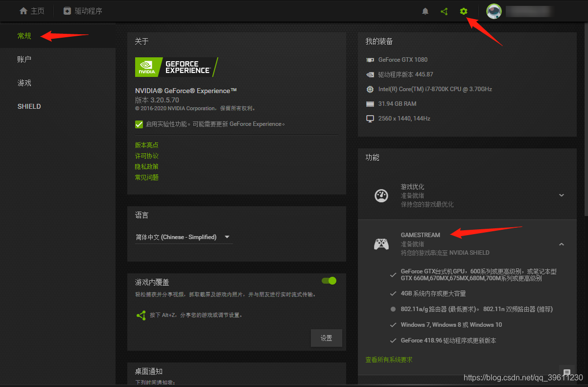Open the 查看所有系统要求 link

(x=389, y=360)
